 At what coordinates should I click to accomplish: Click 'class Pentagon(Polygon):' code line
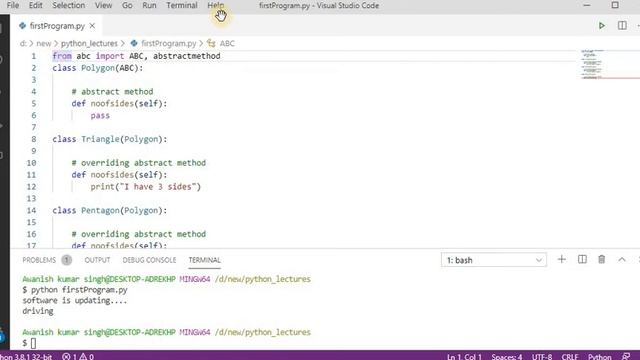pyautogui.click(x=109, y=210)
